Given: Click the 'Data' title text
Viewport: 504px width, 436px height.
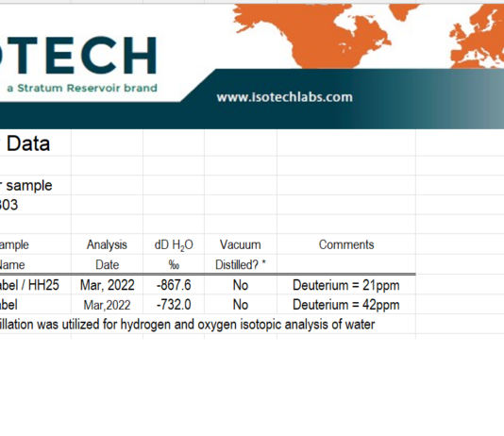Looking at the screenshot, I should click(x=28, y=143).
